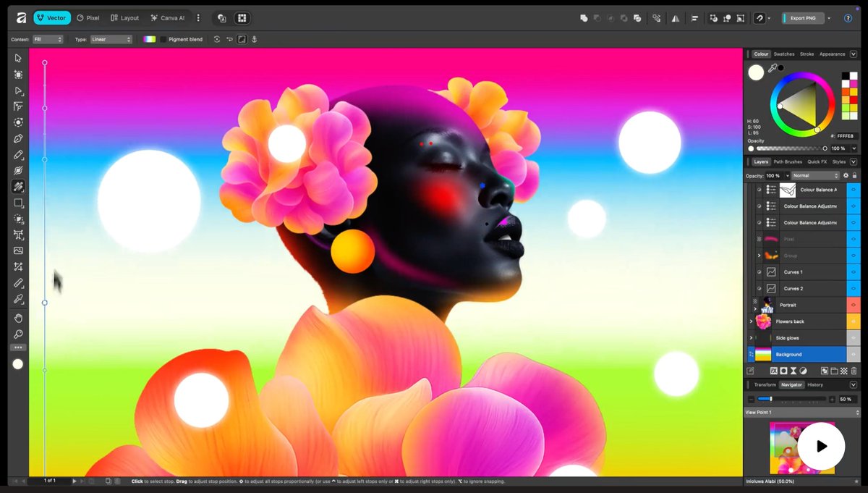Select the Artboard tool
This screenshot has width=868, height=493.
18,75
